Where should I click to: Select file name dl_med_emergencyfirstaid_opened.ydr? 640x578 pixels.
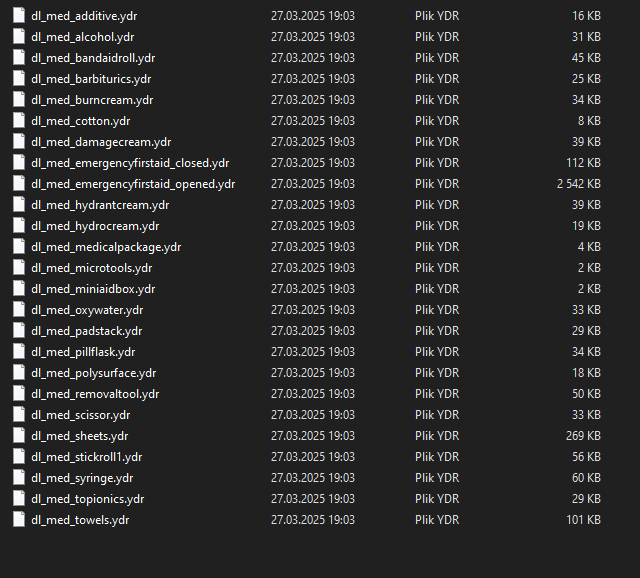133,184
